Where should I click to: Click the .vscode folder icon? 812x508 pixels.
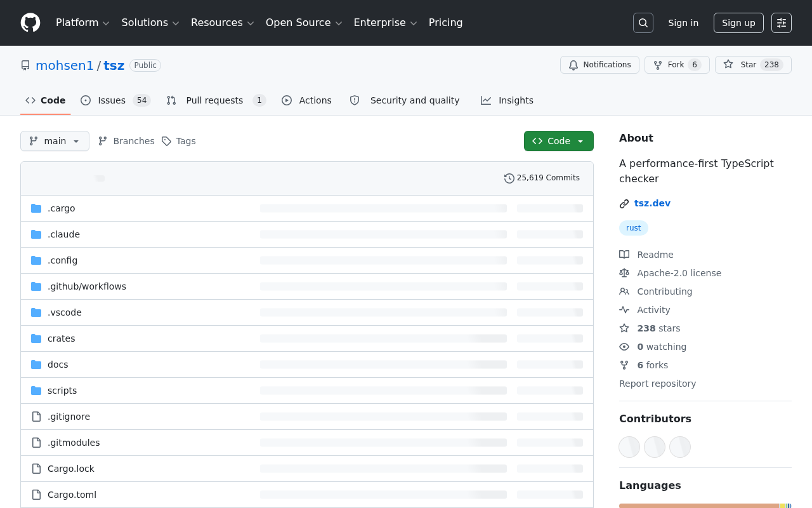point(36,312)
